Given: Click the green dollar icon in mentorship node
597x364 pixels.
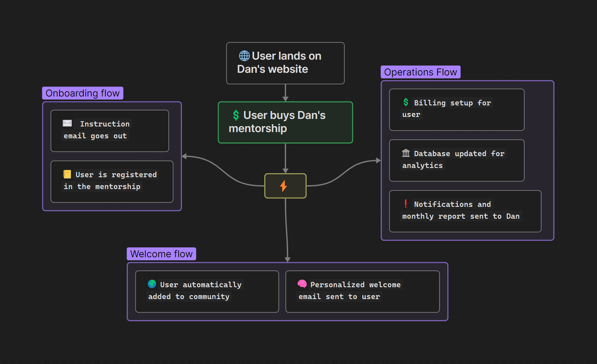Looking at the screenshot, I should (236, 115).
